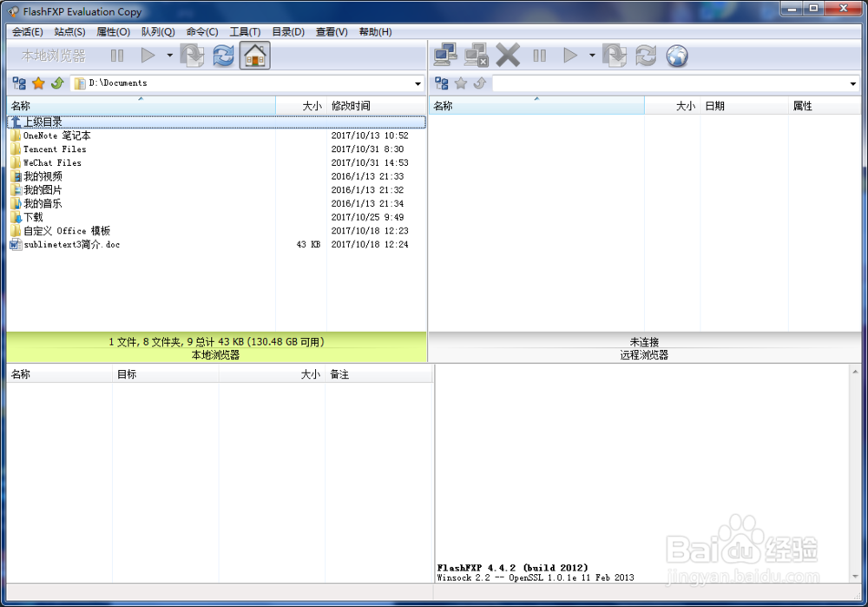Open the 命令(C) menu
Screen dimensions: 868x607
click(x=202, y=31)
